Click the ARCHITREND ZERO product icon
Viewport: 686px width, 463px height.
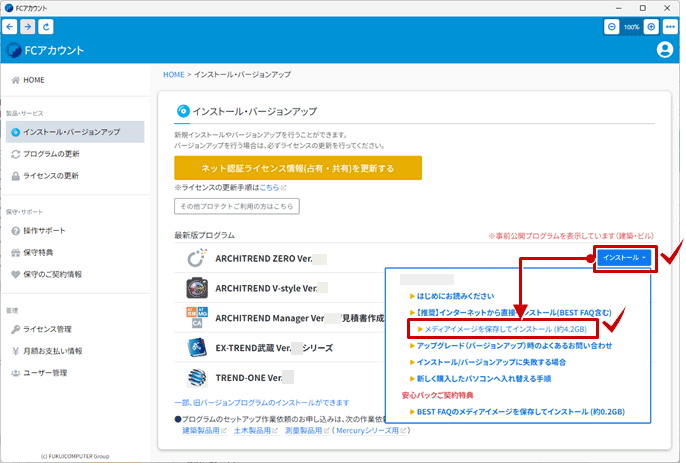[197, 258]
